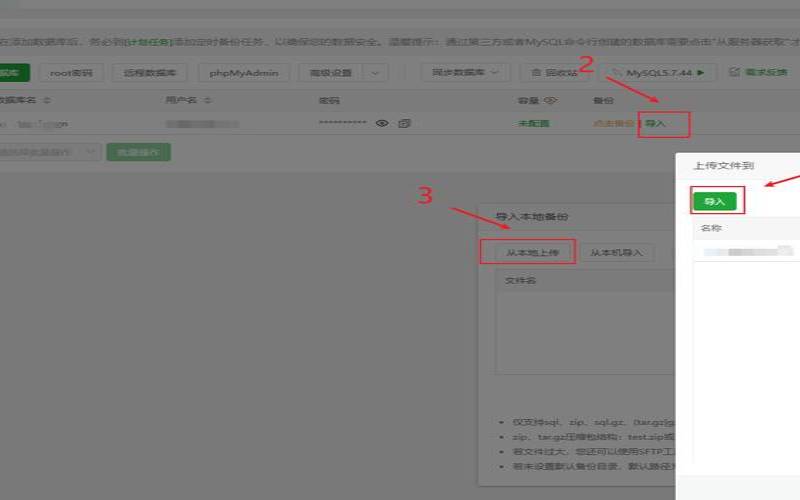Sort by 用户名 using the sort arrows
Image resolution: width=800 pixels, height=500 pixels.
click(x=208, y=100)
